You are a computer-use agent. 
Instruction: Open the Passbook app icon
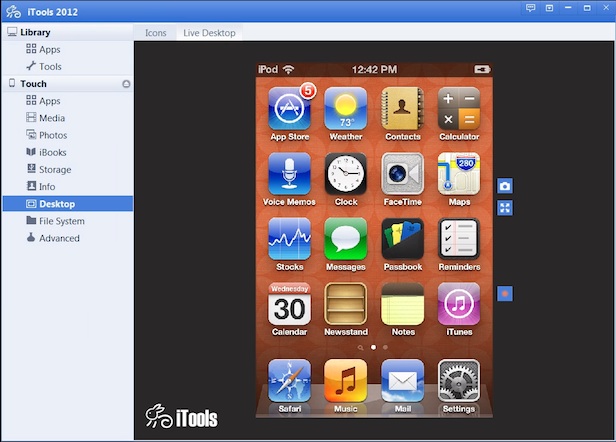click(403, 239)
